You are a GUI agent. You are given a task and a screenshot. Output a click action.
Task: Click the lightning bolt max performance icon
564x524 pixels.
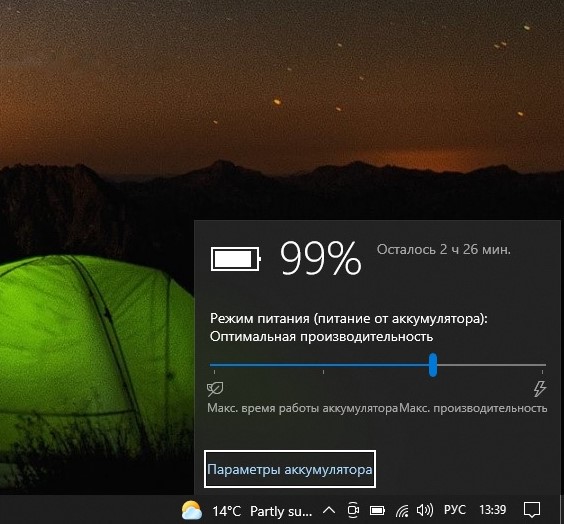(540, 389)
